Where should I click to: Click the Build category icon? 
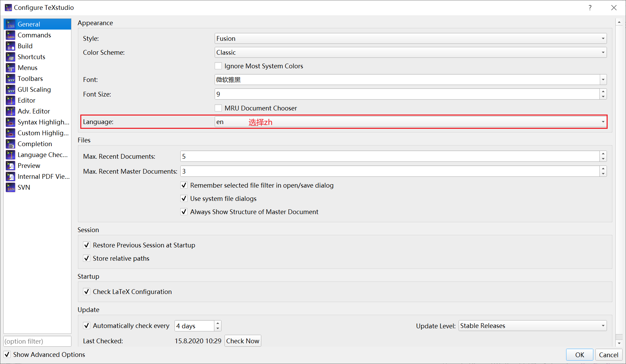(11, 46)
